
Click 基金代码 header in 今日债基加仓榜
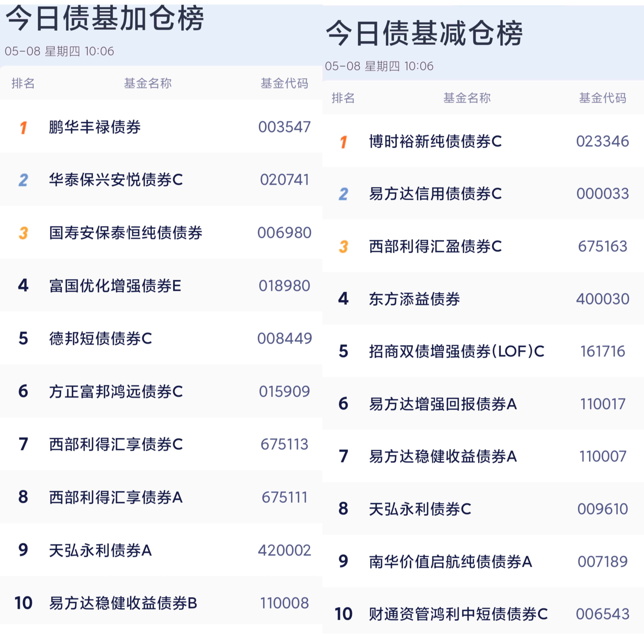click(284, 83)
